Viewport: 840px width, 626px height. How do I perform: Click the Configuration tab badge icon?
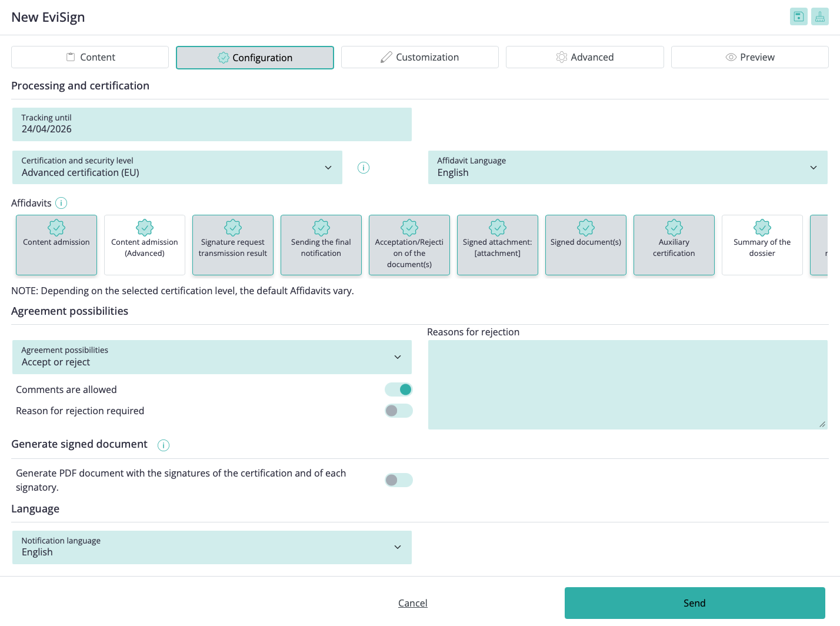(224, 58)
